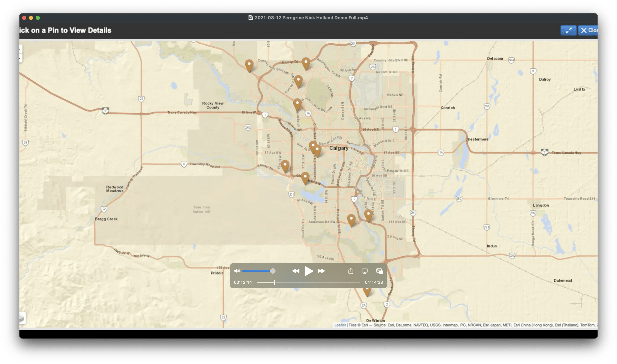Close the map panel with X button
Viewport: 617px width, 364px height.
(x=588, y=31)
